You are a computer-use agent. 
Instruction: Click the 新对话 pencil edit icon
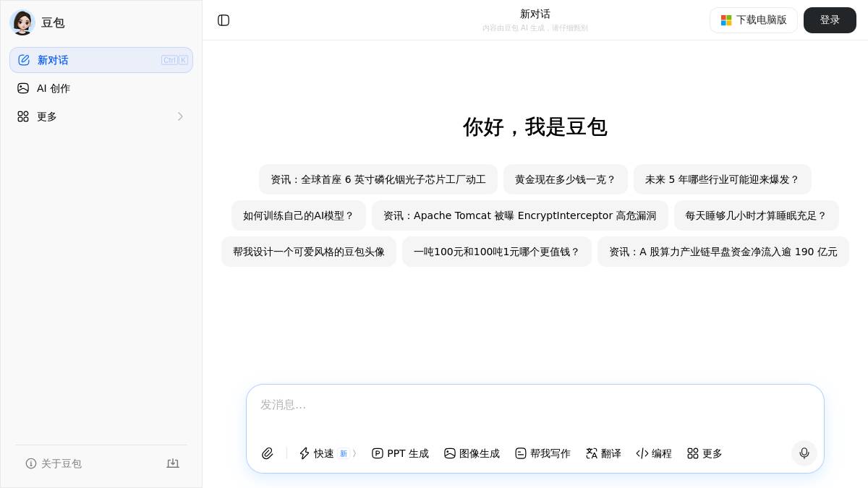tap(24, 60)
